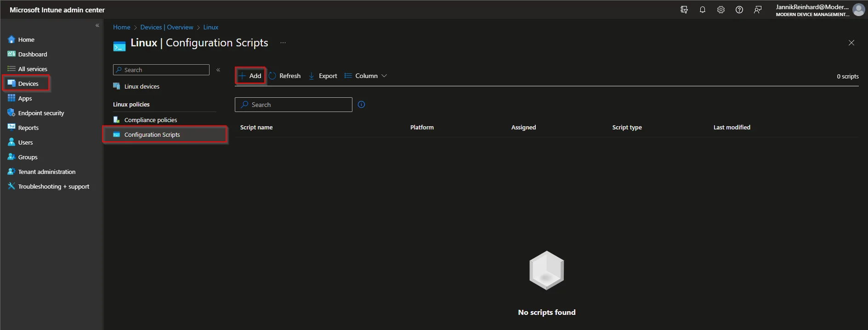
Task: Click Reports icon in sidebar
Action: click(11, 127)
